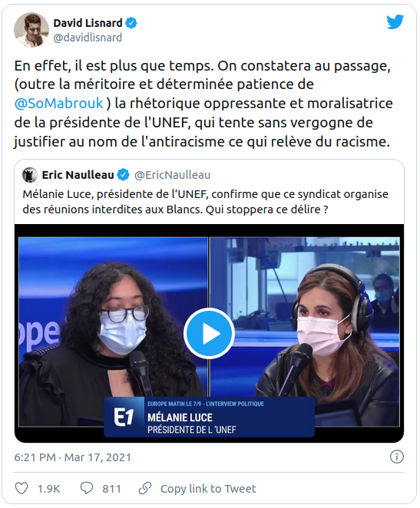Click the 811 replies count

point(112,489)
